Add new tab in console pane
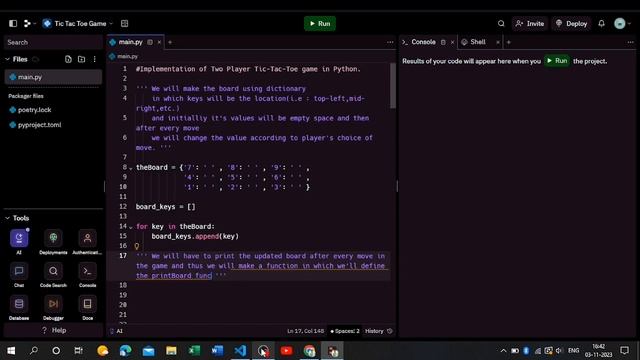 (509, 42)
